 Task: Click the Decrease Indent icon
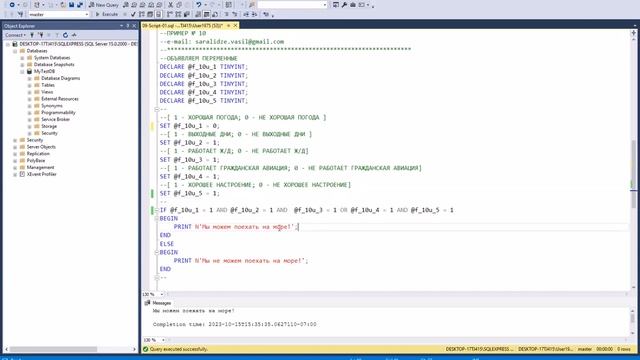pyautogui.click(x=246, y=14)
